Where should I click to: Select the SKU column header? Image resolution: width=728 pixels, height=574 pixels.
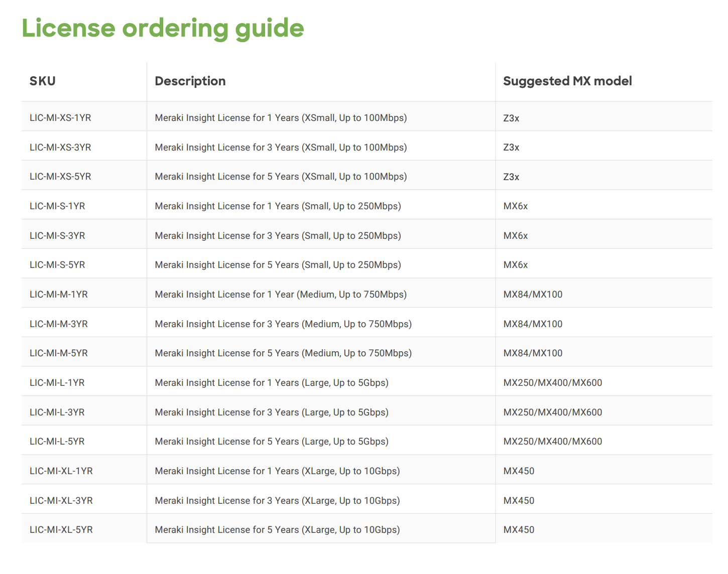pos(42,81)
